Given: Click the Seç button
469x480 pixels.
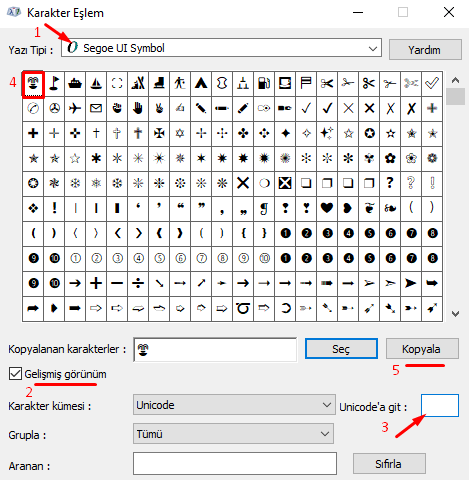Looking at the screenshot, I should 341,349.
